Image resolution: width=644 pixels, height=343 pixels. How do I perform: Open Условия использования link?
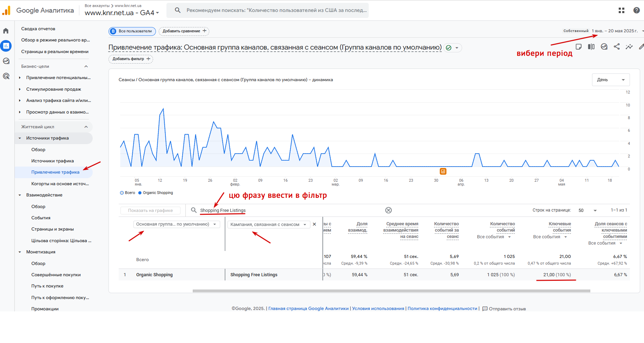coord(378,309)
